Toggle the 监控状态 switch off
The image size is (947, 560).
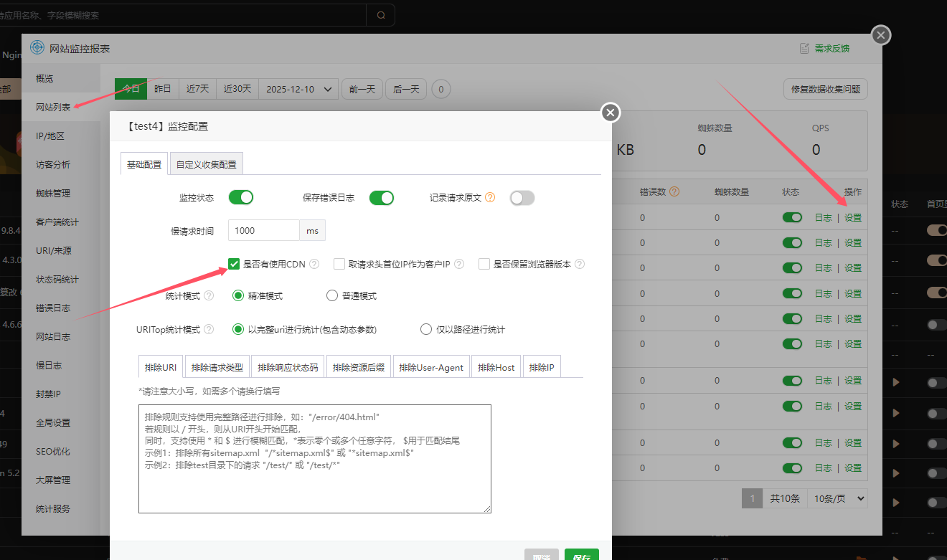[241, 197]
